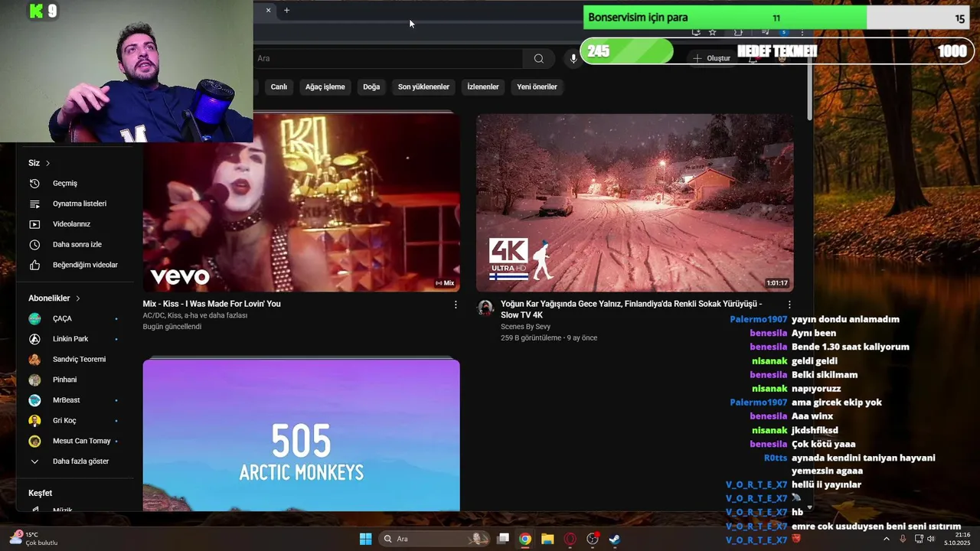Close the current browser tab
This screenshot has width=980, height=551.
(x=268, y=11)
